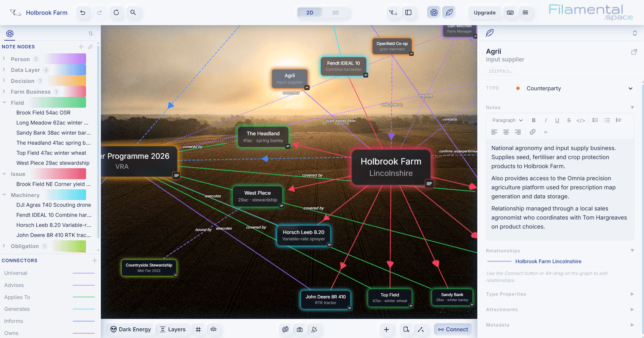Click the bullet list icon

[x=595, y=120]
